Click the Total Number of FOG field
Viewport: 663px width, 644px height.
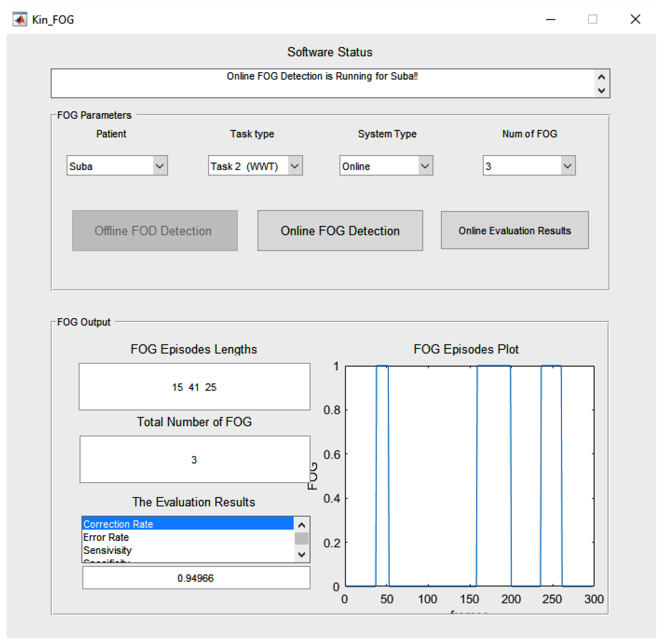tap(194, 459)
